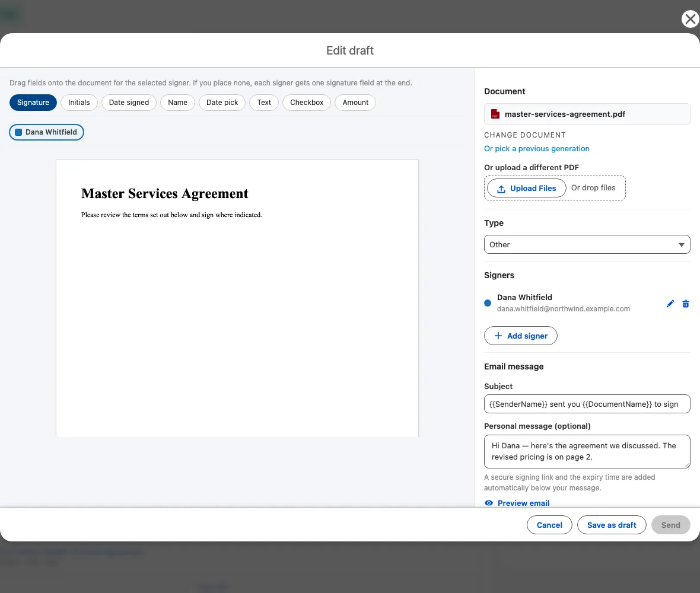The image size is (700, 593).
Task: Click the eye icon beside Preview email
Action: (x=489, y=503)
